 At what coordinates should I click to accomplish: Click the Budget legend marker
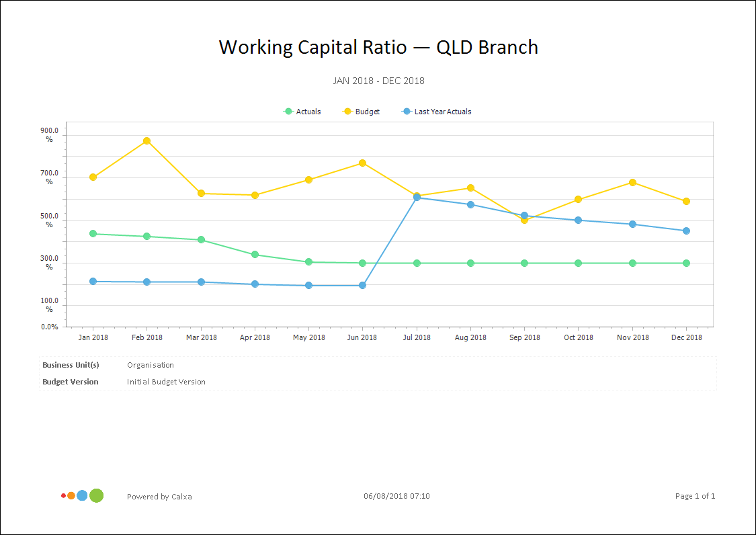347,112
